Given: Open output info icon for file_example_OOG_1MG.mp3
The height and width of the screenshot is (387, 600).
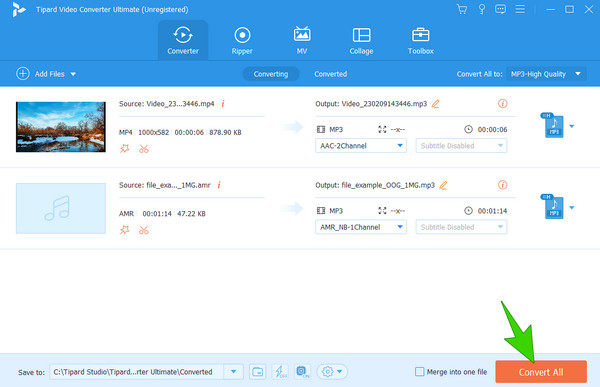Looking at the screenshot, I should (x=502, y=185).
